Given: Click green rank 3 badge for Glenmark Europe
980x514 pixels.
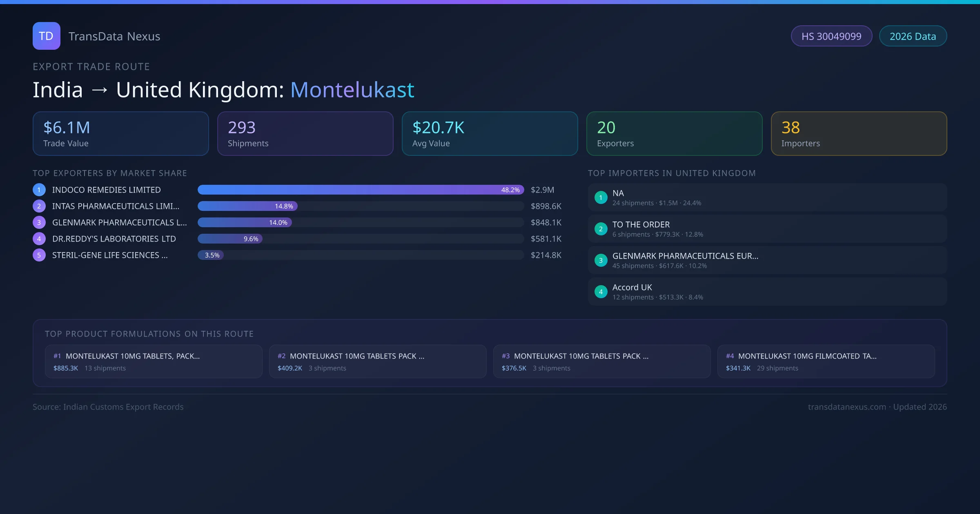Looking at the screenshot, I should (601, 260).
